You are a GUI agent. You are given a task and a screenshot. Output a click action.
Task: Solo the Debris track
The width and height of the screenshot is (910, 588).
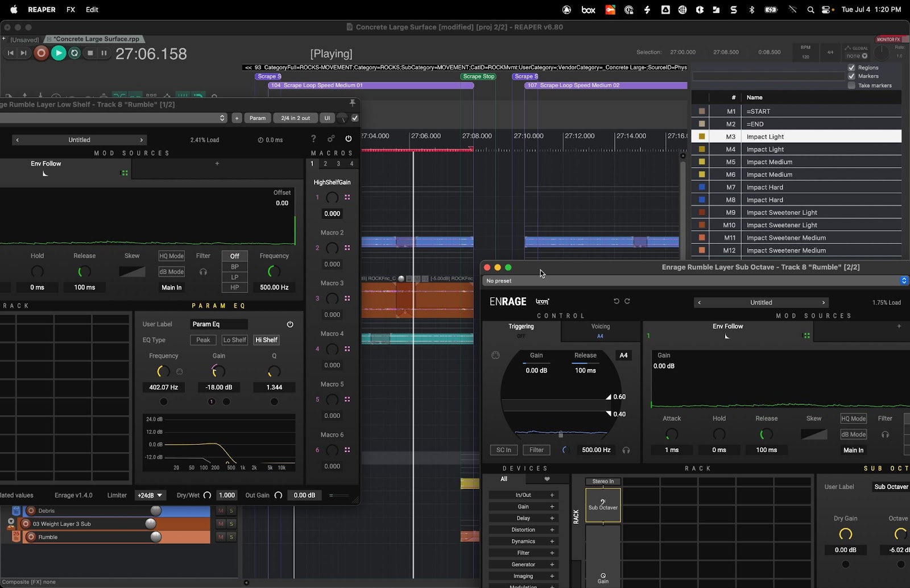click(231, 511)
